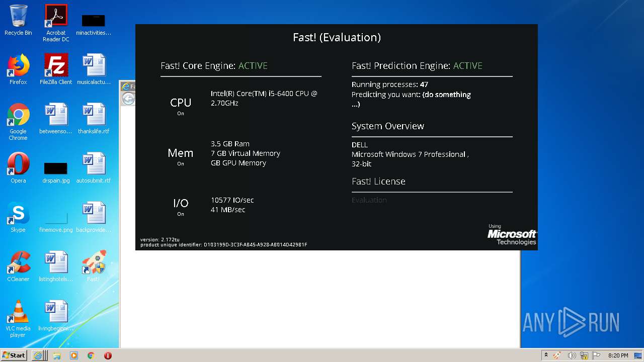Viewport: 644px width, 362px height.
Task: Open media player taskbar icon
Action: pos(74,355)
